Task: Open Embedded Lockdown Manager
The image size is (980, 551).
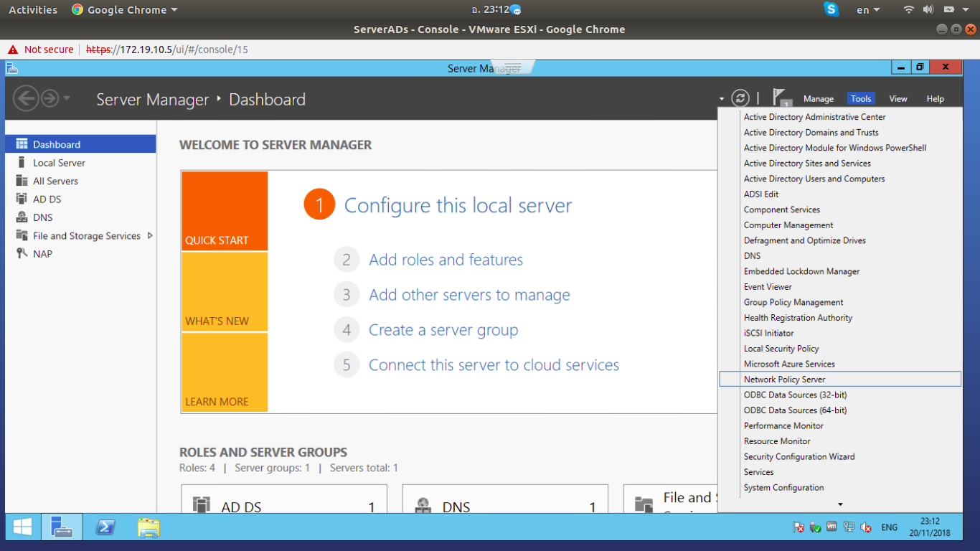Action: tap(840, 271)
